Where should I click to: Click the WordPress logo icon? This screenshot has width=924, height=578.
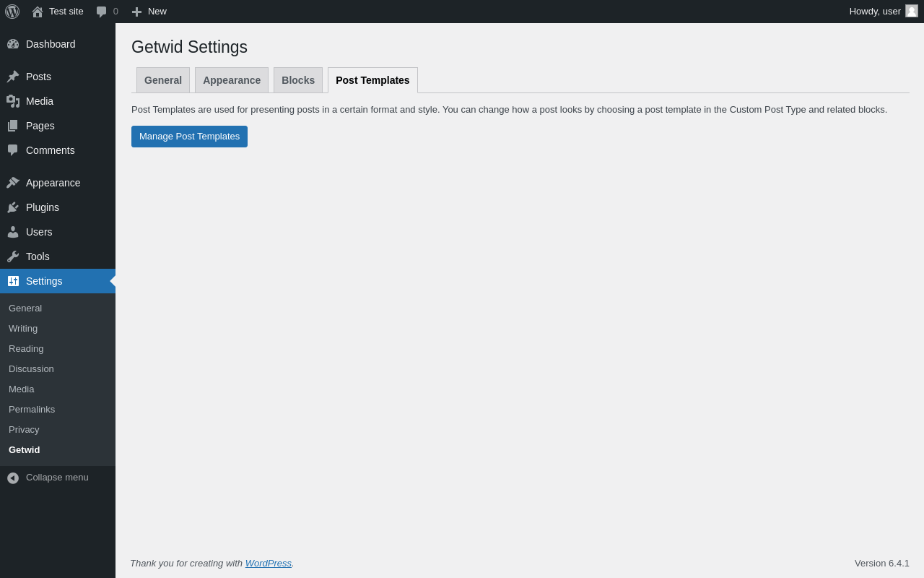(12, 12)
